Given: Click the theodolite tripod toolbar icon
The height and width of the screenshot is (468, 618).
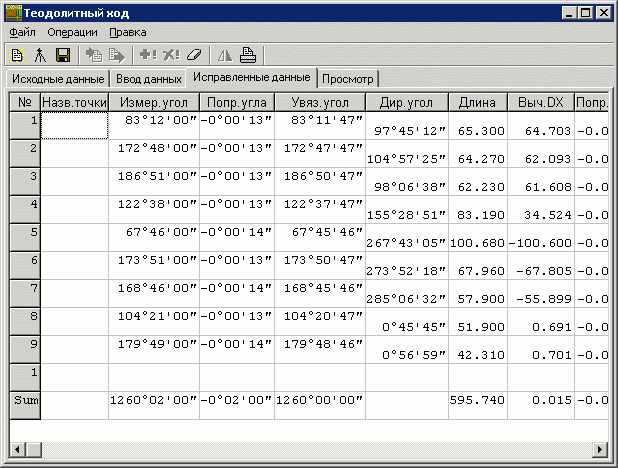Looking at the screenshot, I should tap(40, 55).
